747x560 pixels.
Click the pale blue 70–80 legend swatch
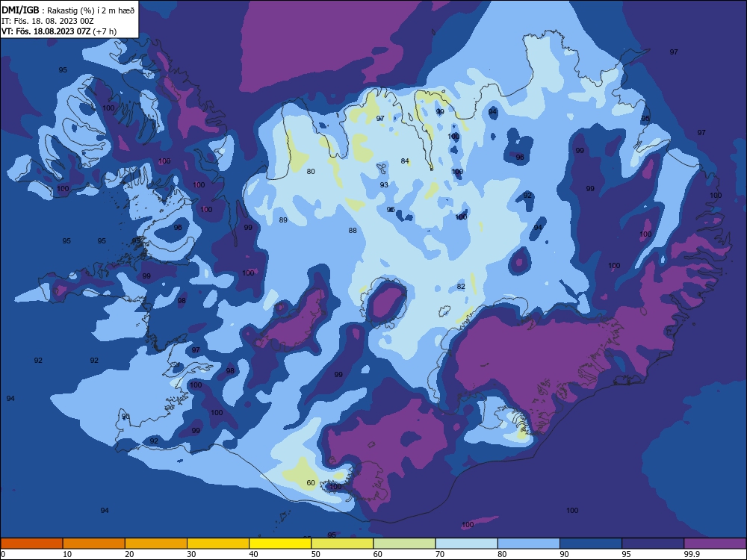467,544
